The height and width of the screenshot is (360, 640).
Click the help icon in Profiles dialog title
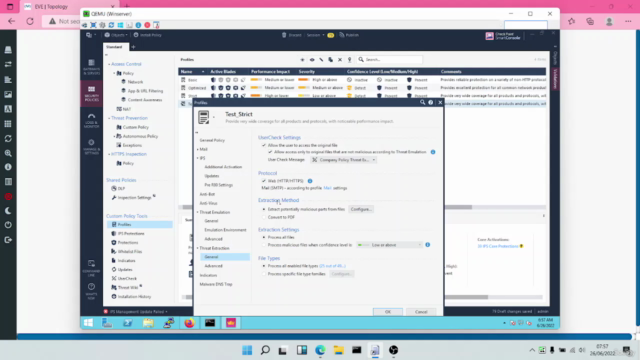click(x=431, y=102)
